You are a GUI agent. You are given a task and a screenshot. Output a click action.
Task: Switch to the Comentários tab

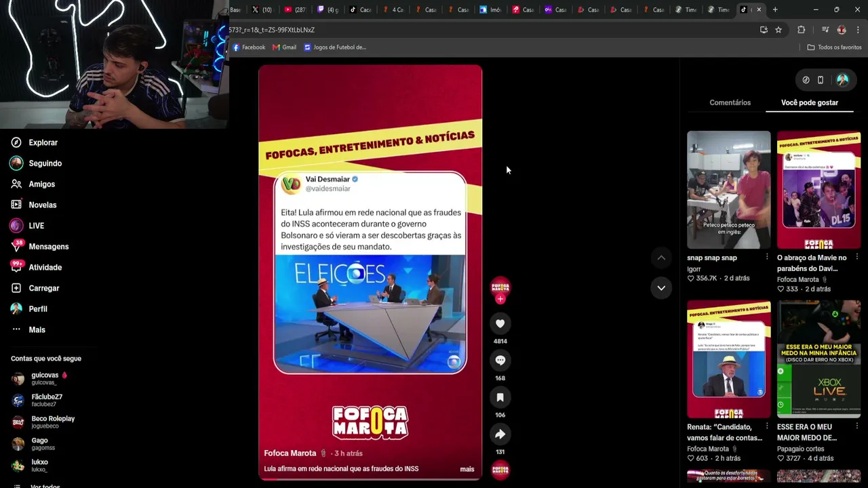click(x=730, y=102)
